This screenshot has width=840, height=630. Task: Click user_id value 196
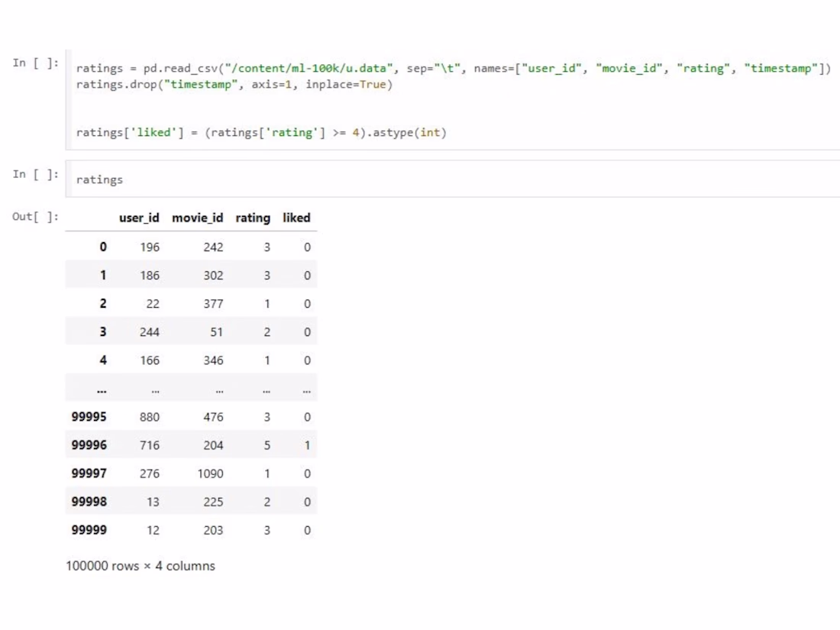[150, 247]
